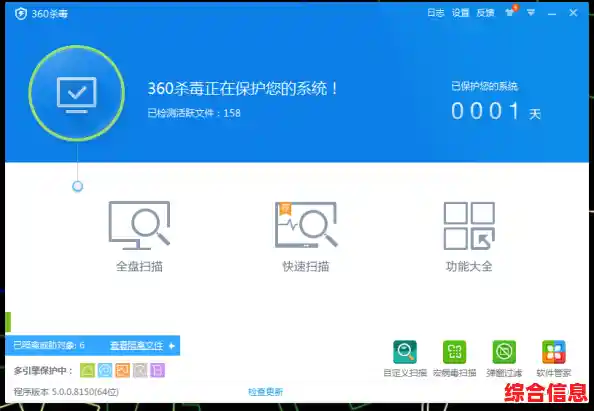Click the 360杀毒 shield logo
This screenshot has width=594, height=411.
click(20, 14)
